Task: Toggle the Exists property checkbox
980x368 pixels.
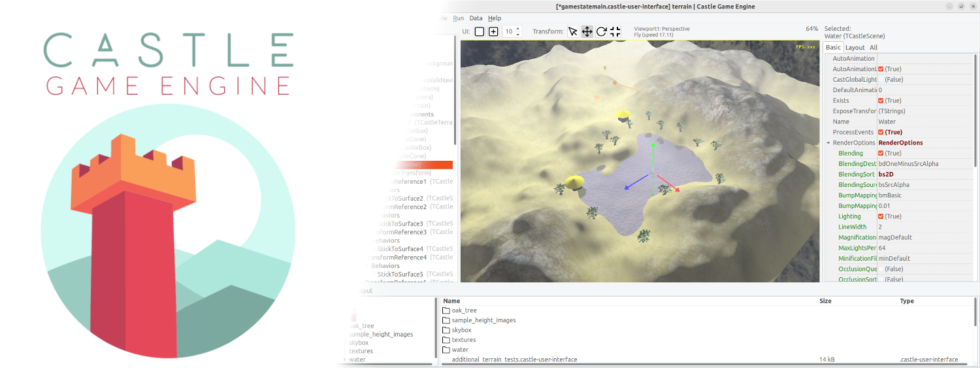Action: pos(881,101)
